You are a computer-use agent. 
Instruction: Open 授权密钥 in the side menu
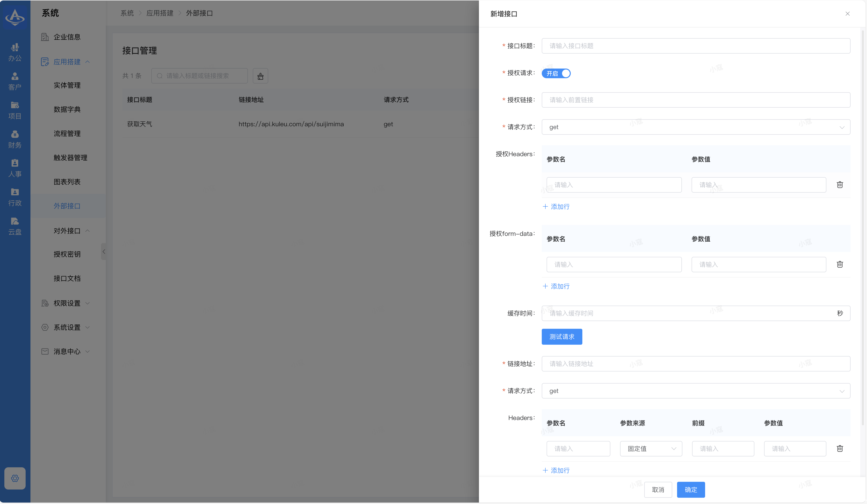tap(67, 254)
